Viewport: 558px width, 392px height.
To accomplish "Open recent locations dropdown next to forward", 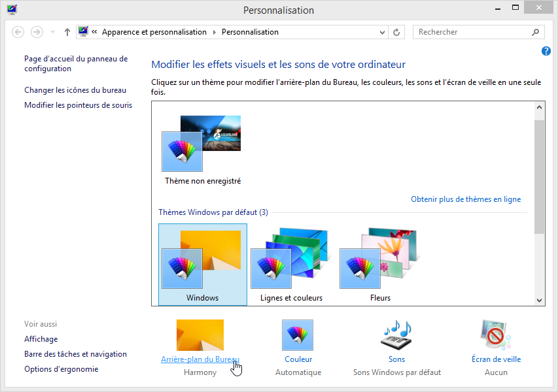I will click(x=53, y=32).
